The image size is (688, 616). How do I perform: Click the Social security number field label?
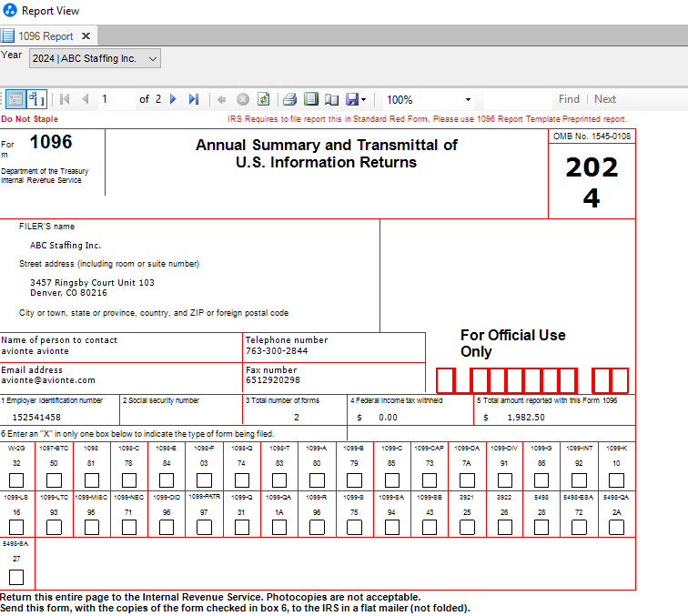[x=160, y=400]
